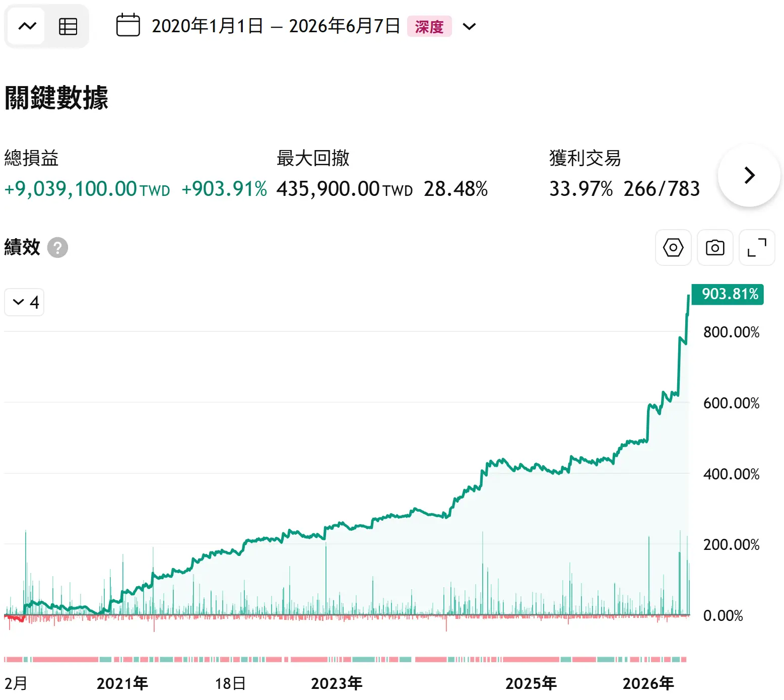Image resolution: width=784 pixels, height=700 pixels.
Task: Click the date range 2020年1月1日 — 2026年6月7日
Action: click(276, 26)
